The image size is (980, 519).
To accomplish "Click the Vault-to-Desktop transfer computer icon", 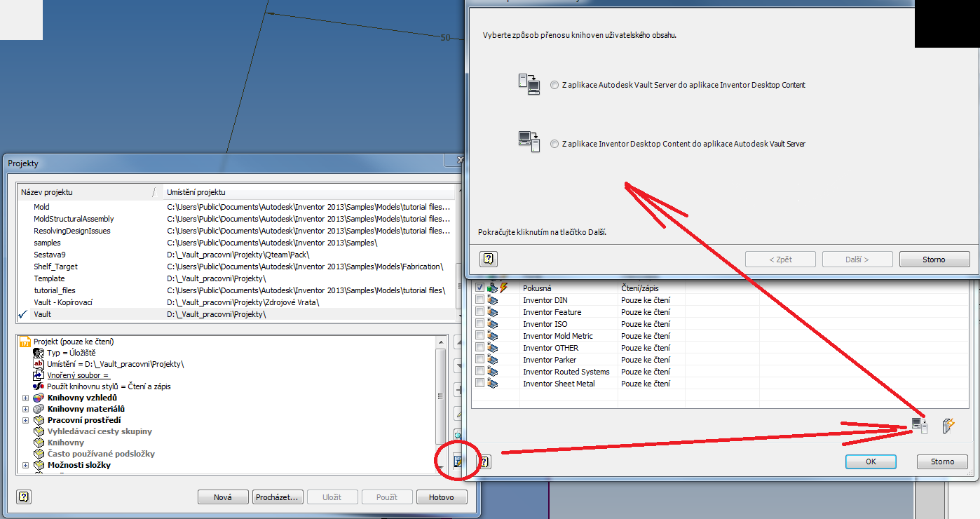I will (529, 84).
